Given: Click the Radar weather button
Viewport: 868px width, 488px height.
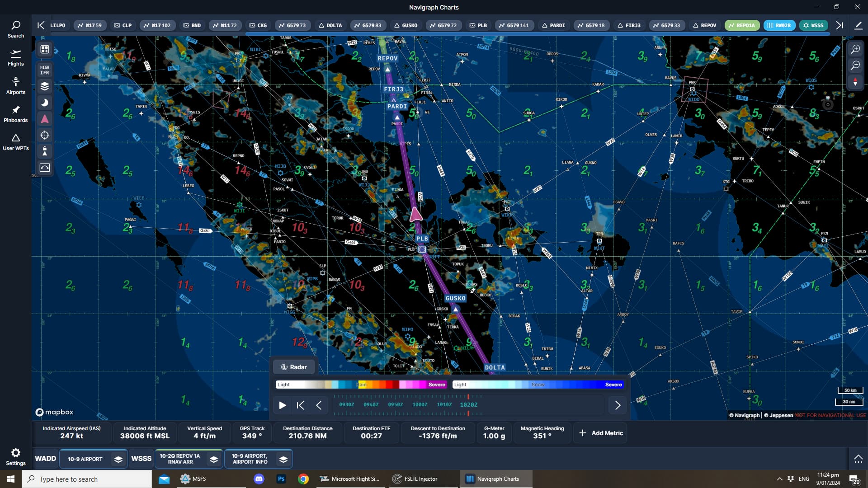Looking at the screenshot, I should click(x=294, y=367).
